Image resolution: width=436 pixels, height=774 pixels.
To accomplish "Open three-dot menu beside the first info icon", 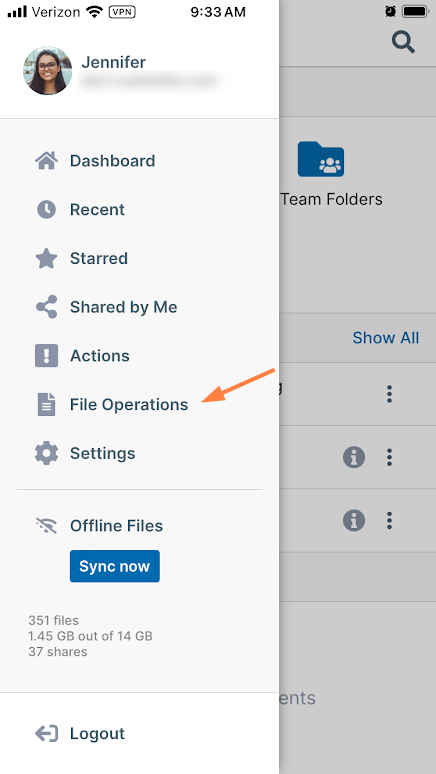I will (390, 458).
